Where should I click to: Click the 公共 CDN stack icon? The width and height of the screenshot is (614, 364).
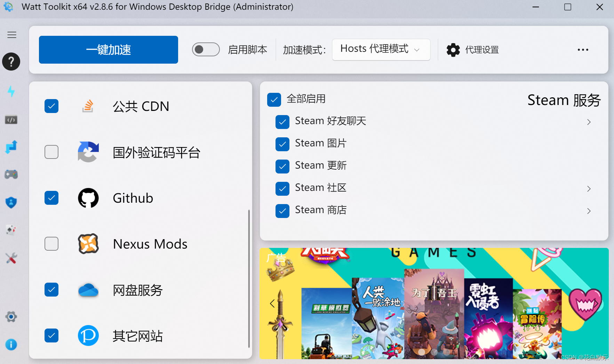click(88, 106)
